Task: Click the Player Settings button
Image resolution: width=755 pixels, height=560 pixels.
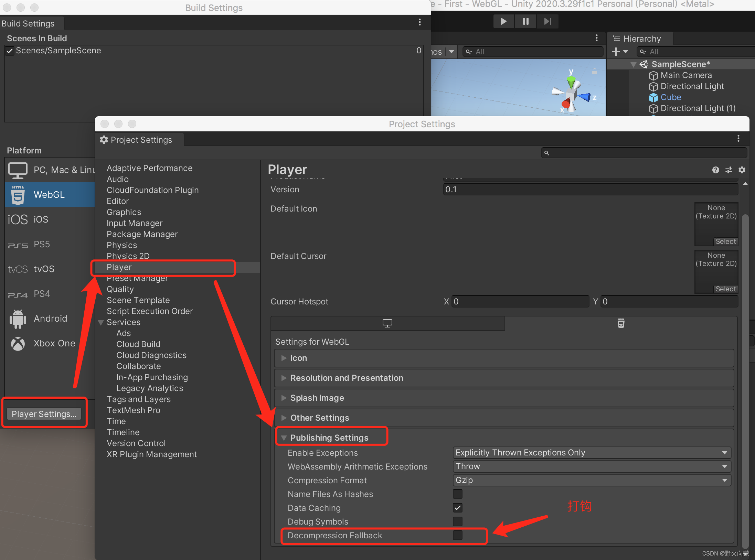Action: pos(44,414)
